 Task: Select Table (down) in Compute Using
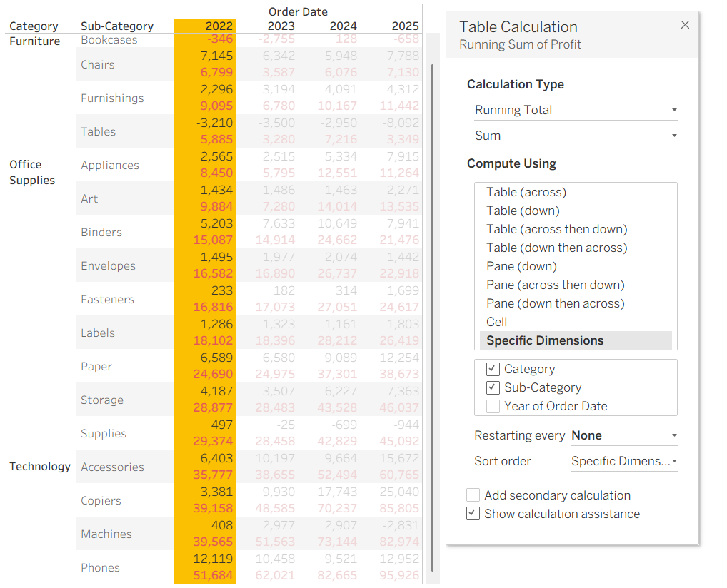pyautogui.click(x=523, y=211)
